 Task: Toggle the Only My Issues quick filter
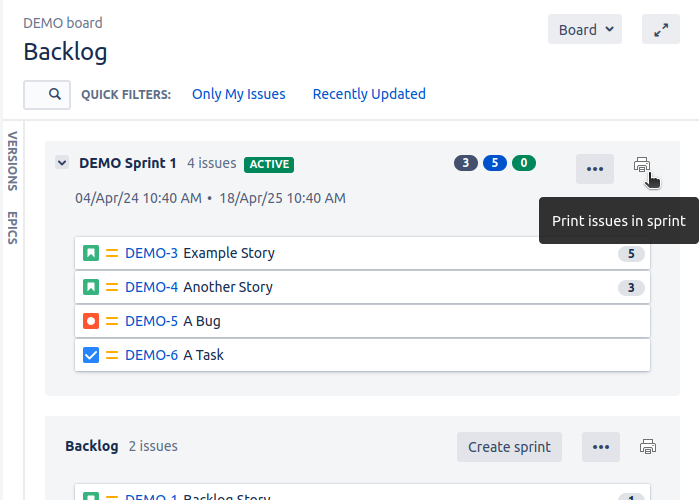pos(238,94)
